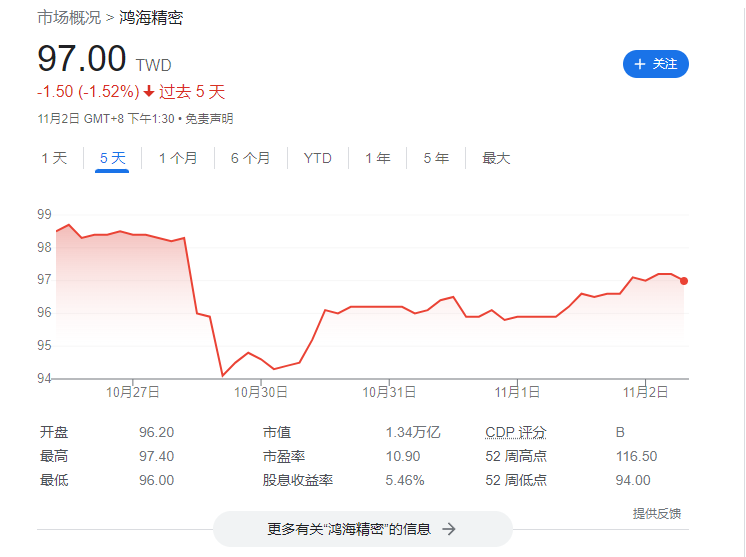Click the red endpoint dot on chart

click(x=684, y=281)
